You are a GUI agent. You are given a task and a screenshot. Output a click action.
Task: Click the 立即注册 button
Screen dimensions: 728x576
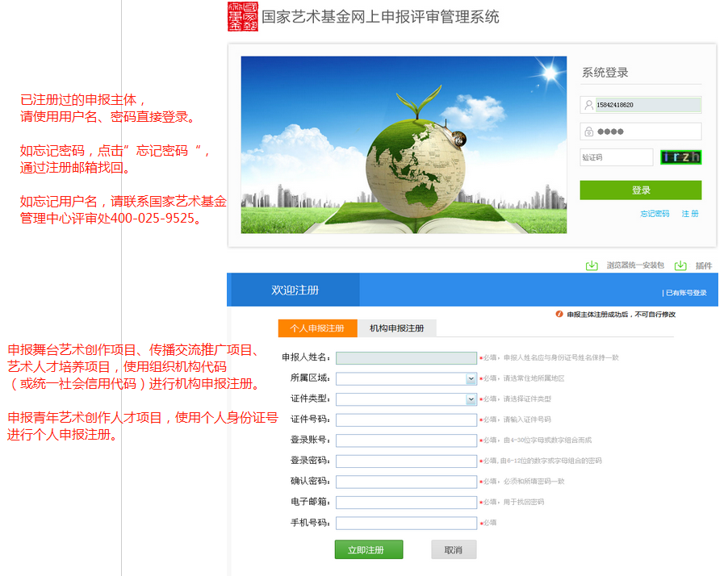368,550
